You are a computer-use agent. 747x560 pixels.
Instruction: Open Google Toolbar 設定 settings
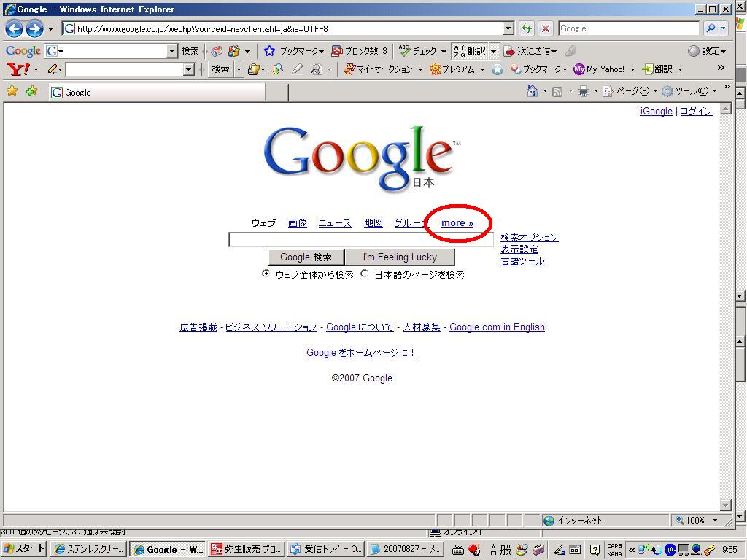pos(707,50)
